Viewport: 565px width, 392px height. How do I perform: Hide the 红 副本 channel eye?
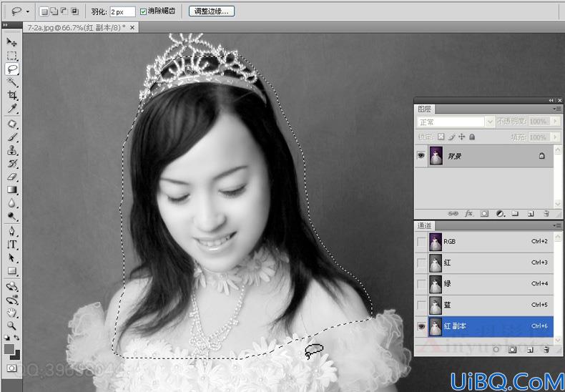pos(421,326)
